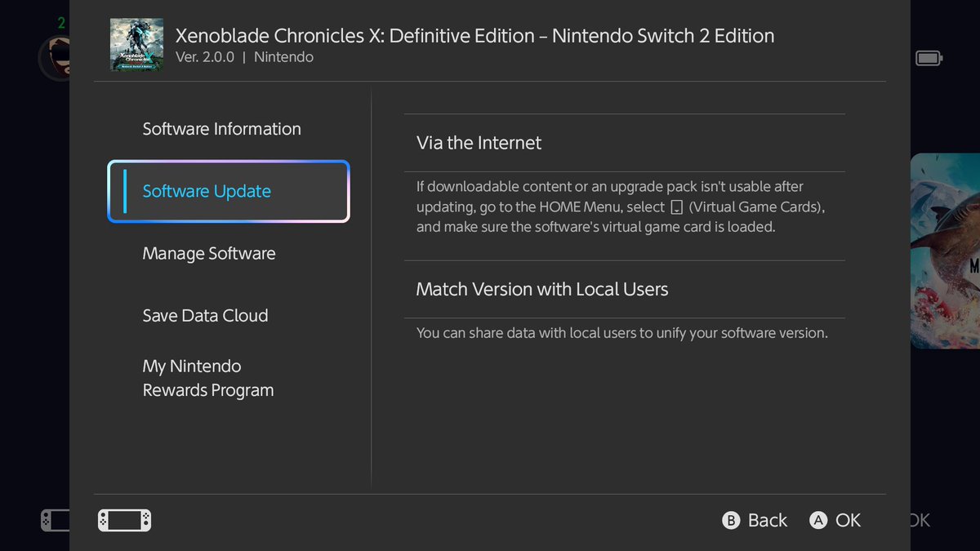The width and height of the screenshot is (980, 551).
Task: Open Manage Software in the sidebar
Action: click(209, 253)
